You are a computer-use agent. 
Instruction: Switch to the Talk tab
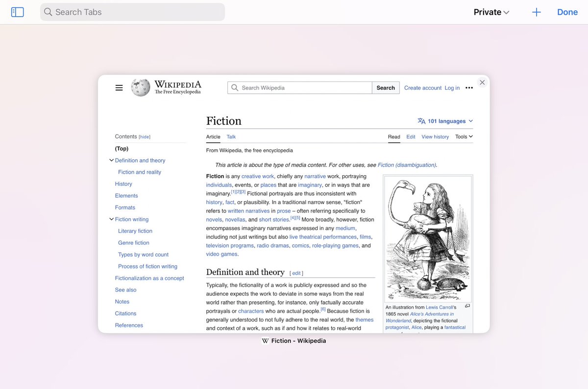231,137
